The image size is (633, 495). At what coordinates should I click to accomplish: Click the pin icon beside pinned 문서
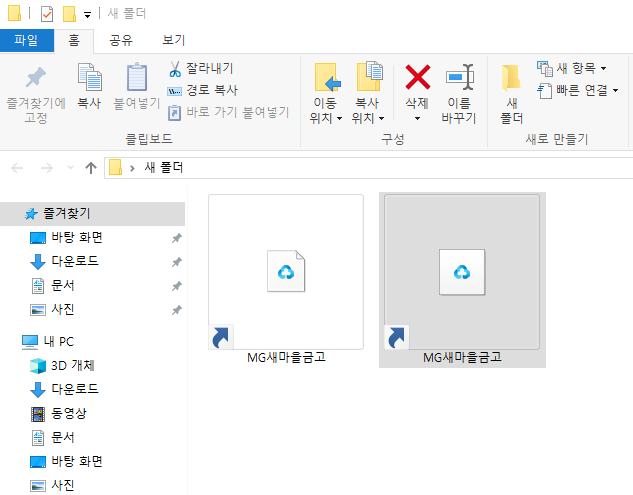[176, 286]
